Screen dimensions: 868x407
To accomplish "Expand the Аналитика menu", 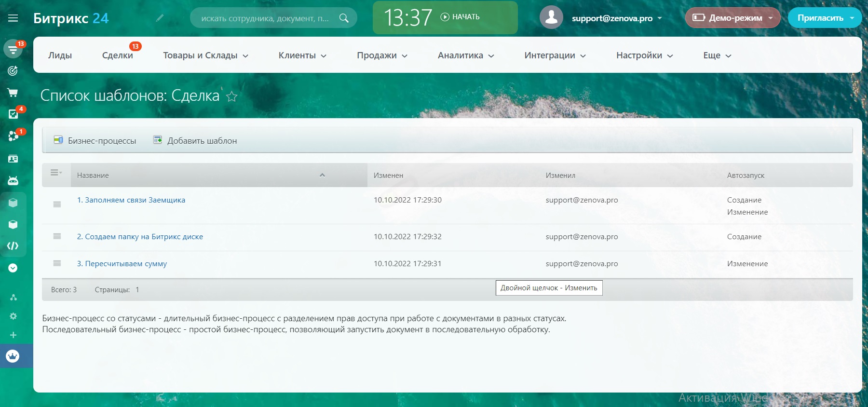I will point(466,55).
